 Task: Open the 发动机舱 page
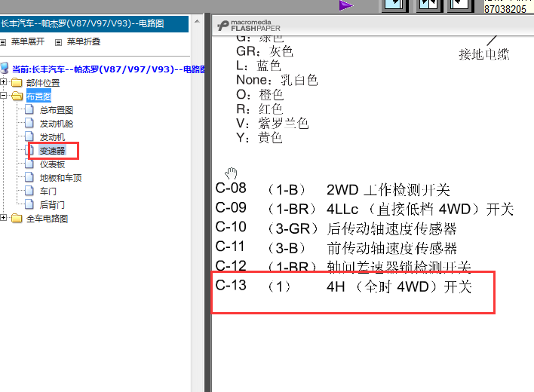tap(57, 124)
